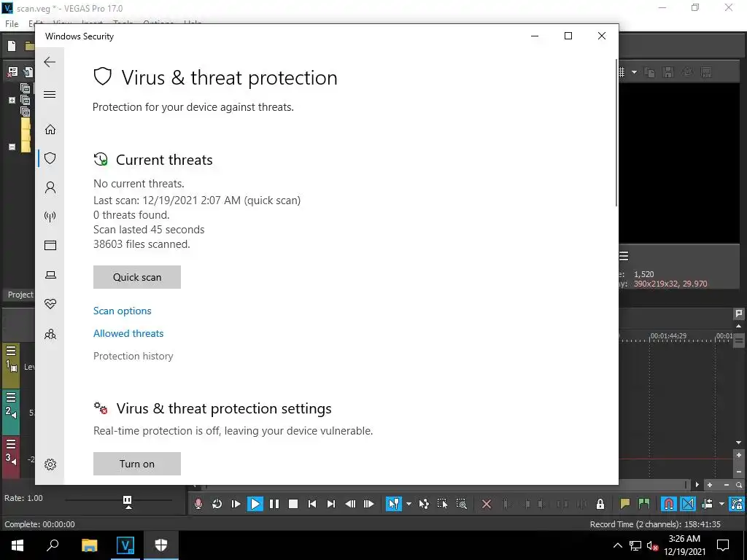Screen dimensions: 747x560
Task: Open Firewall & network protection in sidebar
Action: click(x=50, y=217)
